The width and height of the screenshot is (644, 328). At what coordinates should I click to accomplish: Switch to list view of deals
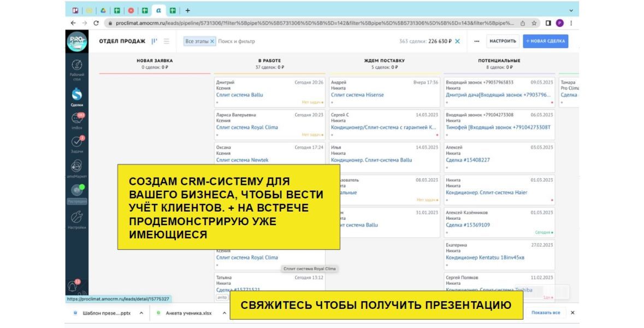(167, 41)
